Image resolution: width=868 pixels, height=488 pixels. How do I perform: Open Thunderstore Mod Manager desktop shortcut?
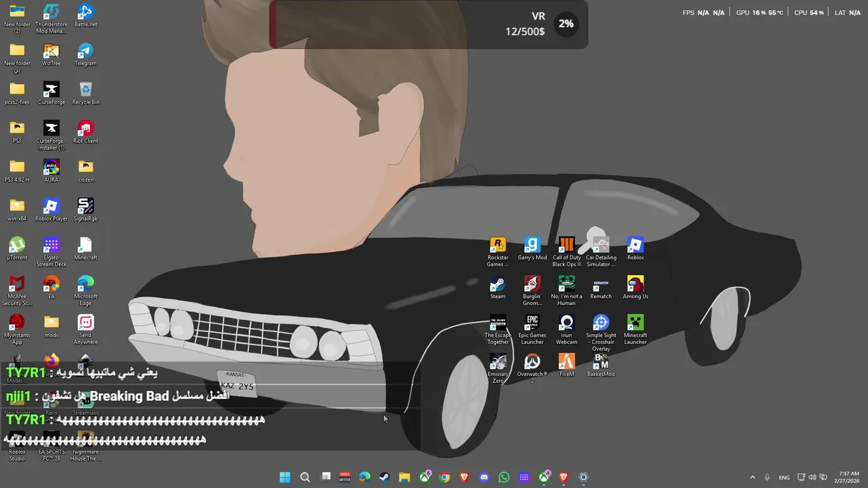(51, 19)
